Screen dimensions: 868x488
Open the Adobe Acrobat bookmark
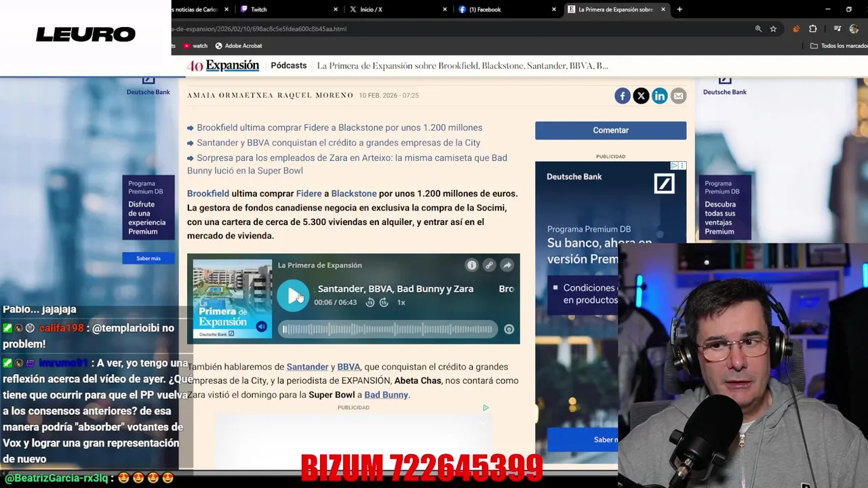click(x=239, y=46)
